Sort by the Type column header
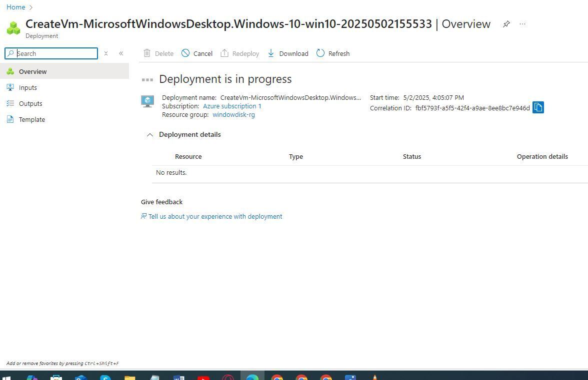The image size is (588, 380). (296, 156)
